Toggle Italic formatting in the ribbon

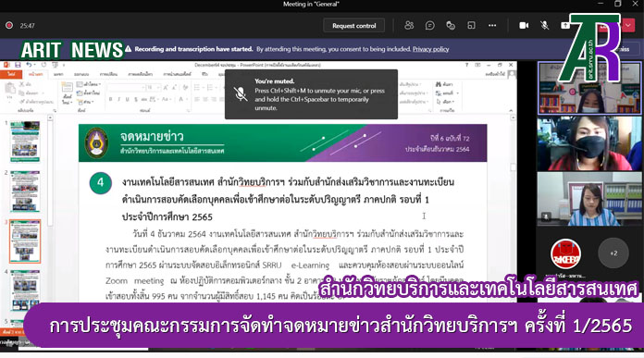tap(119, 99)
